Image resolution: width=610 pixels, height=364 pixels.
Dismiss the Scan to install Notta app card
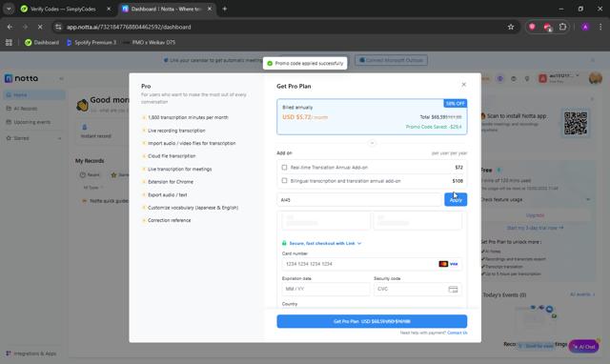[592, 99]
